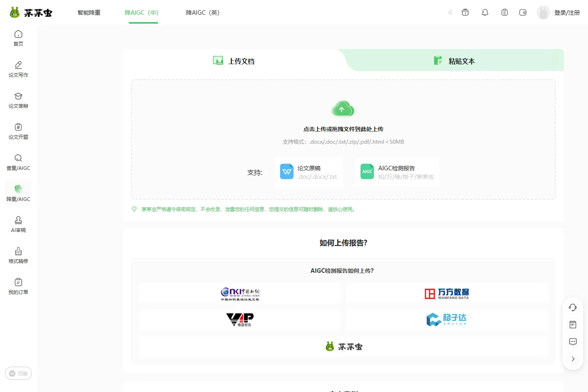
Task: Open the 万方数据 report guide
Action: click(x=447, y=294)
